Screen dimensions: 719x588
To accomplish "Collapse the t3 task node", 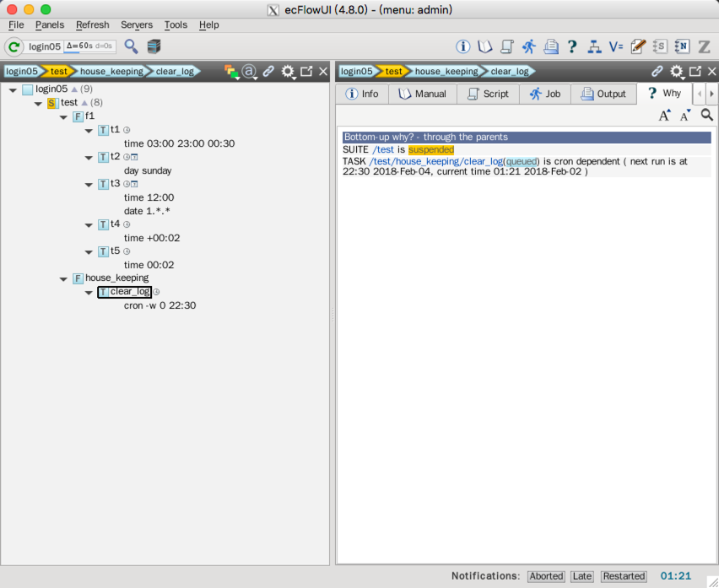I will (89, 185).
